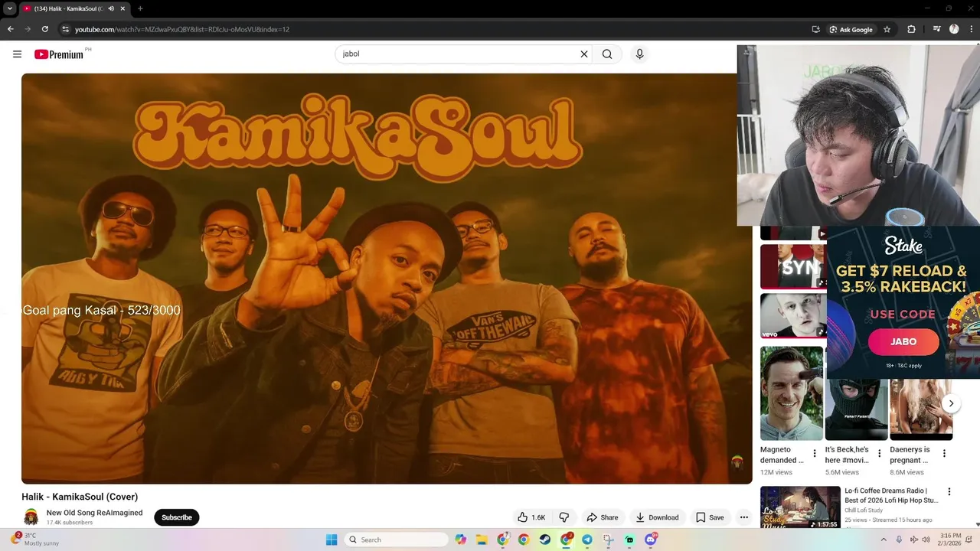Open a new browser tab
980x551 pixels.
coord(140,8)
